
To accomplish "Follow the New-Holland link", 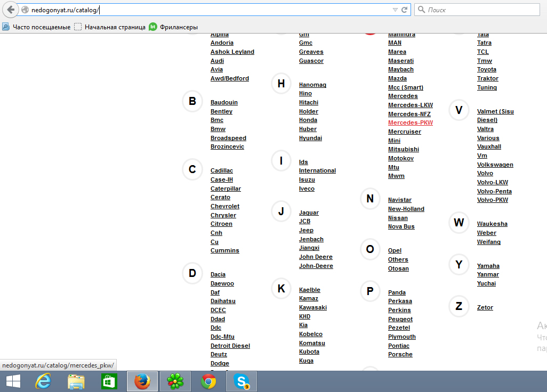I will click(406, 209).
